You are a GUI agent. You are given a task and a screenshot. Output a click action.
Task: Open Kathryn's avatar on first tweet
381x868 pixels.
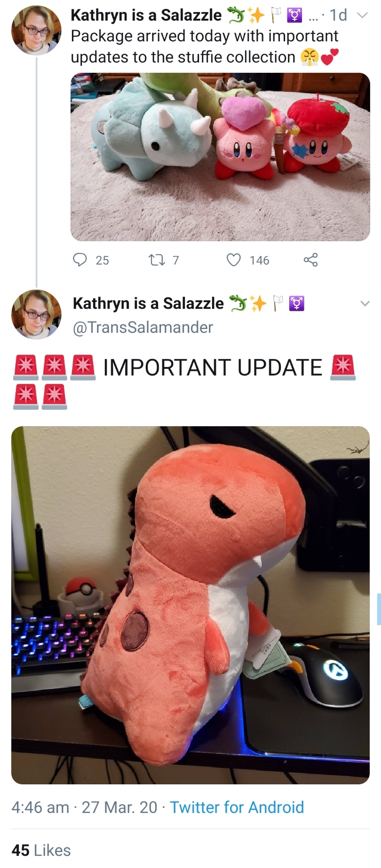click(x=36, y=31)
